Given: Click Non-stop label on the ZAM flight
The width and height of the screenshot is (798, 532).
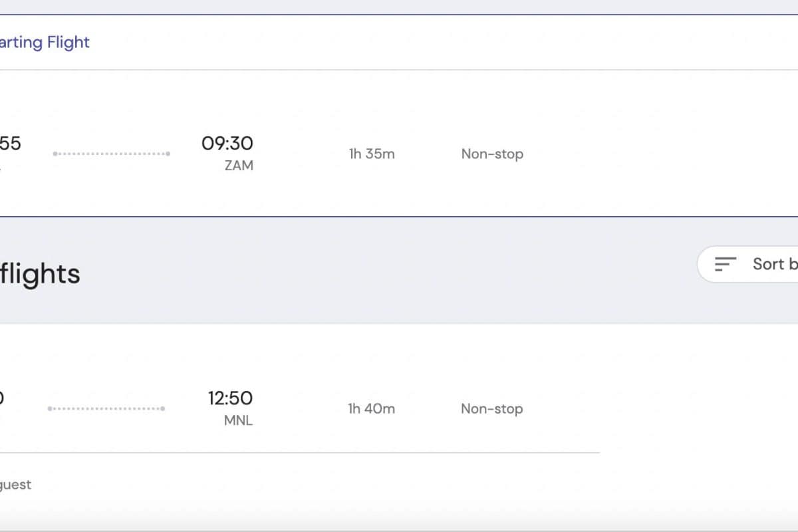Looking at the screenshot, I should coord(492,154).
